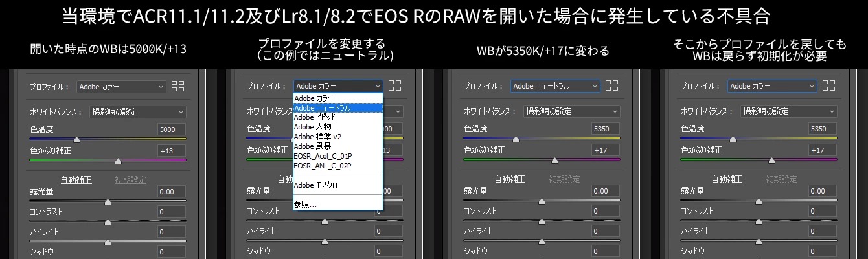Expand the Adobe ニュートラル profile dropdown
Screen dimensions: 868x259
555,86
